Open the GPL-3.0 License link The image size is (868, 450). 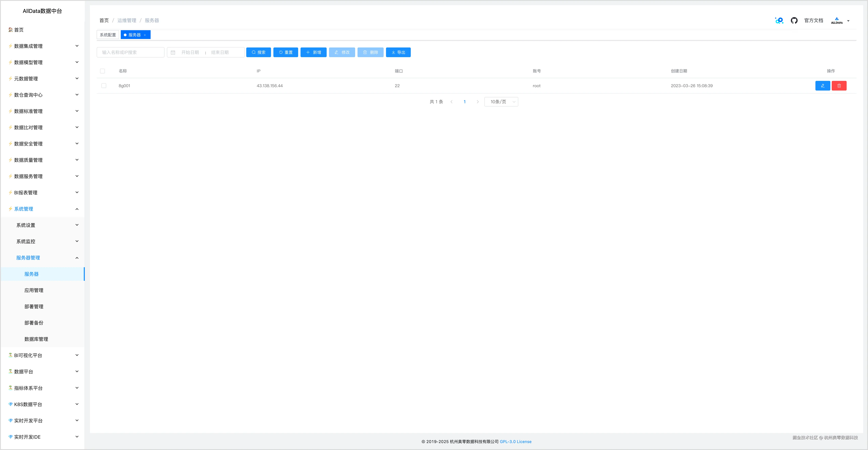pos(515,442)
